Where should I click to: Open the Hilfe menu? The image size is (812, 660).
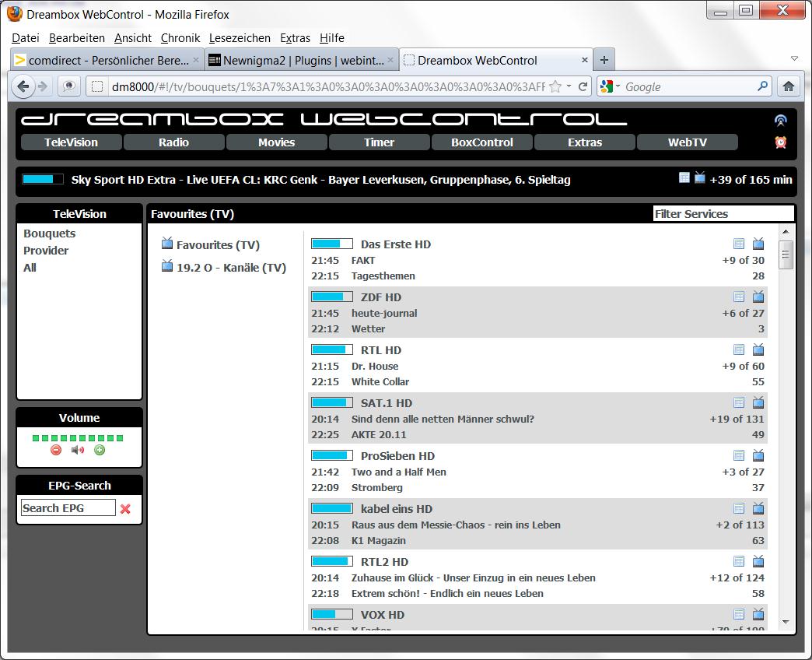click(x=332, y=38)
